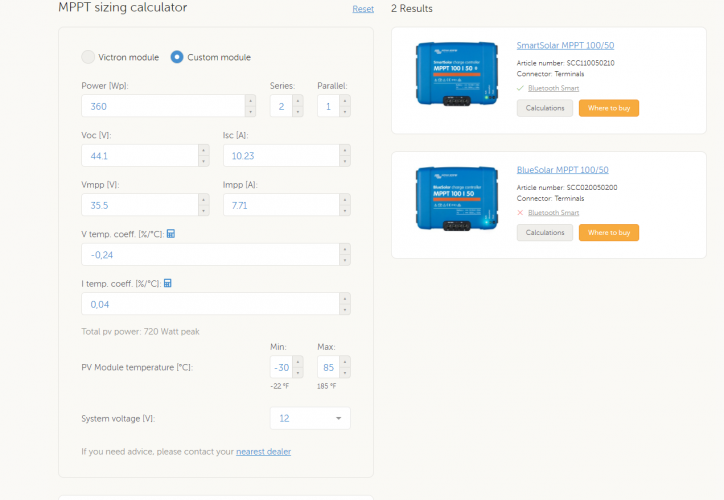Open I temp. coeff. calculator icon

[x=167, y=283]
